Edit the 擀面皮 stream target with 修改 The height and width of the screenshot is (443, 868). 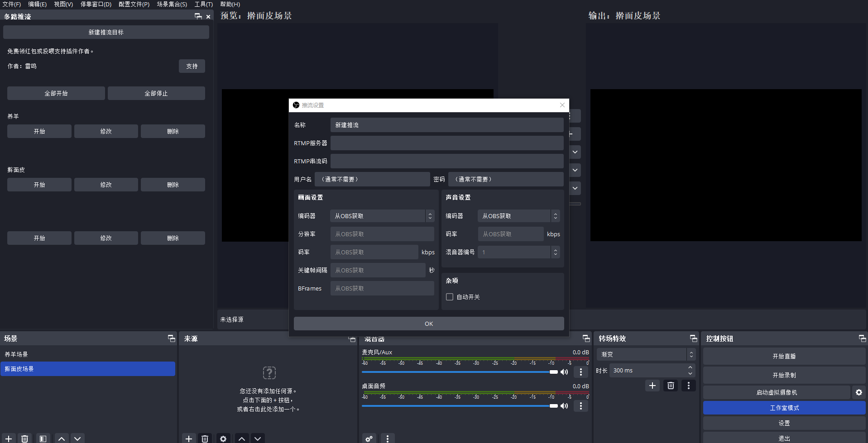click(x=106, y=185)
